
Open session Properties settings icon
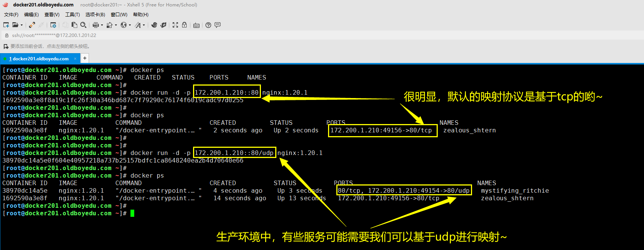(x=53, y=25)
